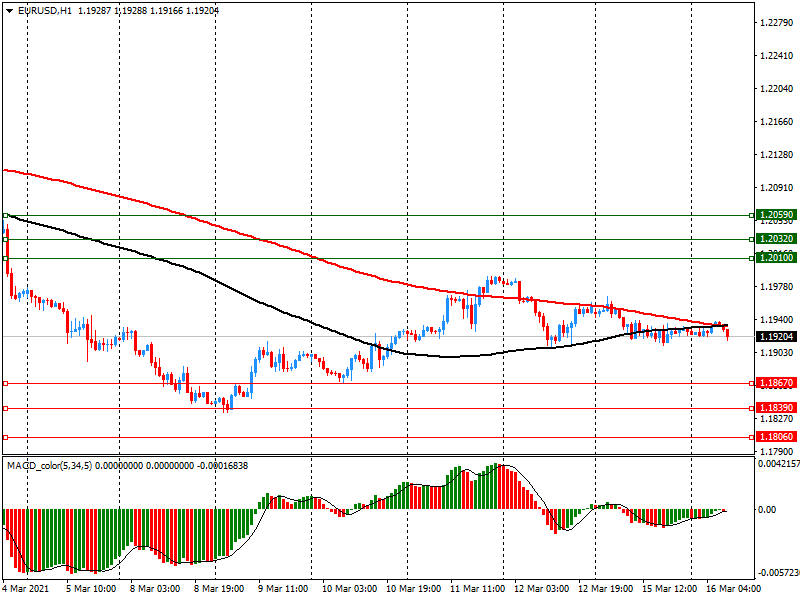Click the 1.19780 price axis label
Image resolution: width=800 pixels, height=600 pixels.
click(777, 287)
